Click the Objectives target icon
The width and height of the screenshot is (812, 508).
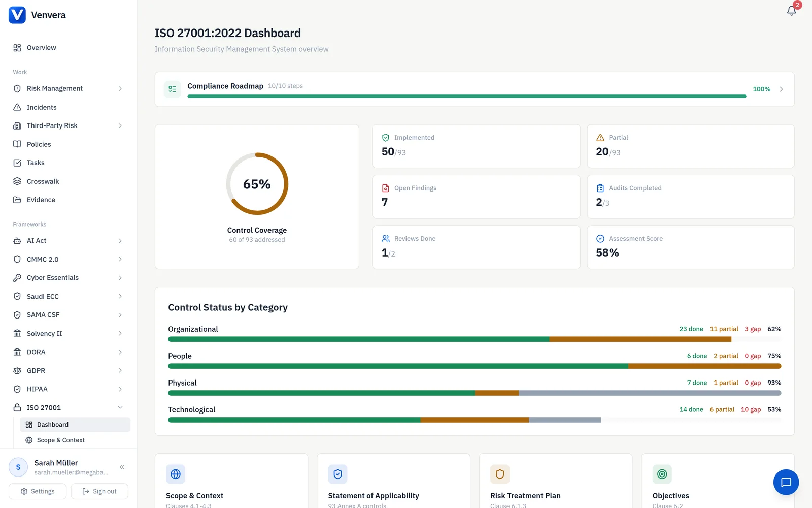pyautogui.click(x=662, y=474)
